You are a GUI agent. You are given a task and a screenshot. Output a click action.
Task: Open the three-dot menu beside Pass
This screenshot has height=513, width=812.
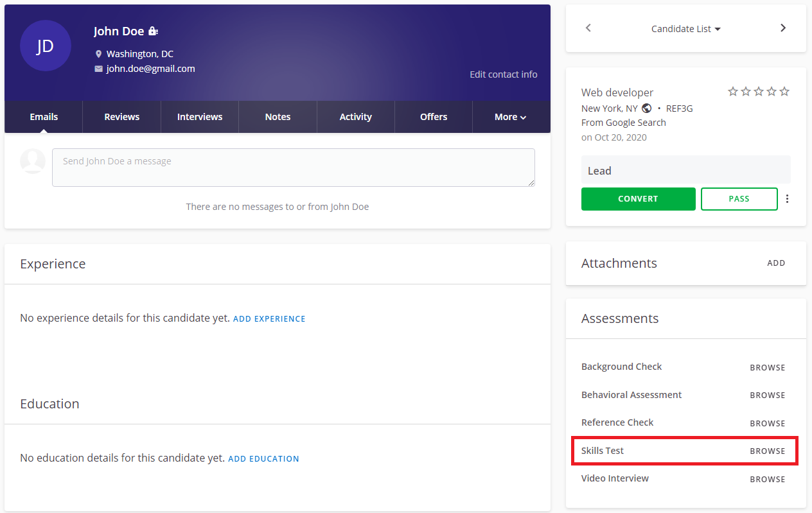coord(788,199)
